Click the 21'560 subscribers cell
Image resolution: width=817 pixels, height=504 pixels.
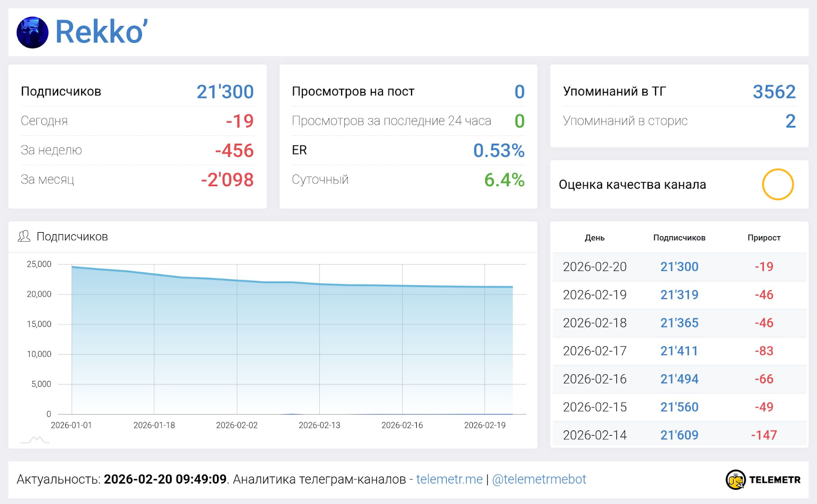coord(679,407)
